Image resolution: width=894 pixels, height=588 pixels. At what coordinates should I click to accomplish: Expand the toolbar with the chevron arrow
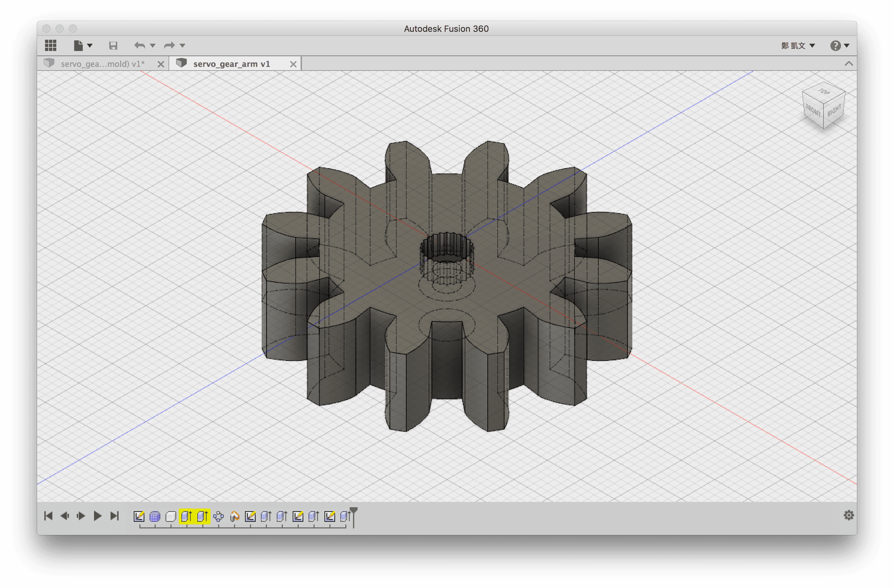849,64
